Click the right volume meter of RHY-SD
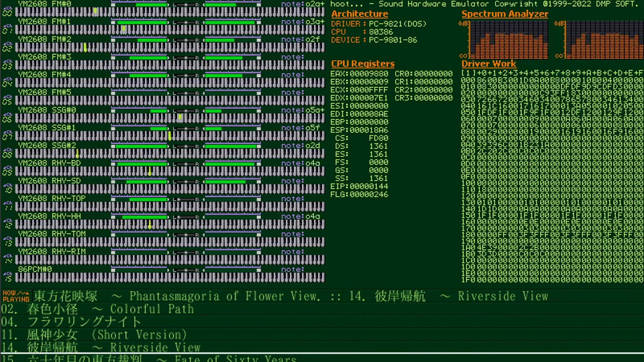 (233, 182)
